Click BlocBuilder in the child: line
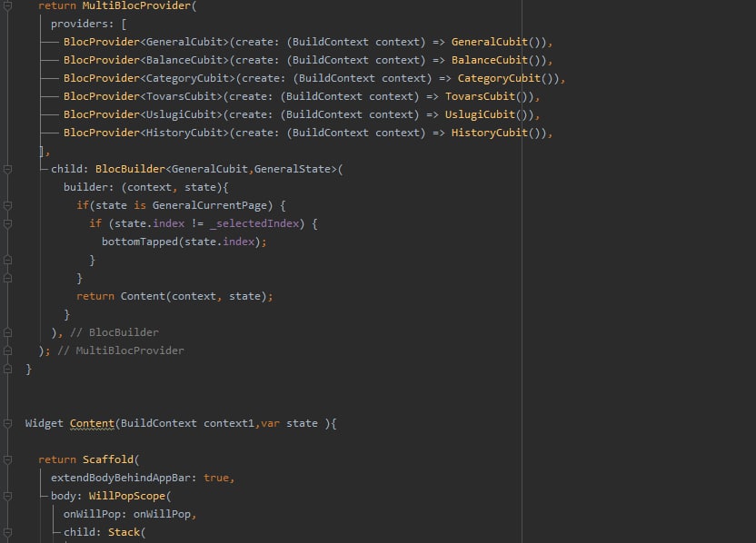The width and height of the screenshot is (756, 543). click(x=130, y=169)
